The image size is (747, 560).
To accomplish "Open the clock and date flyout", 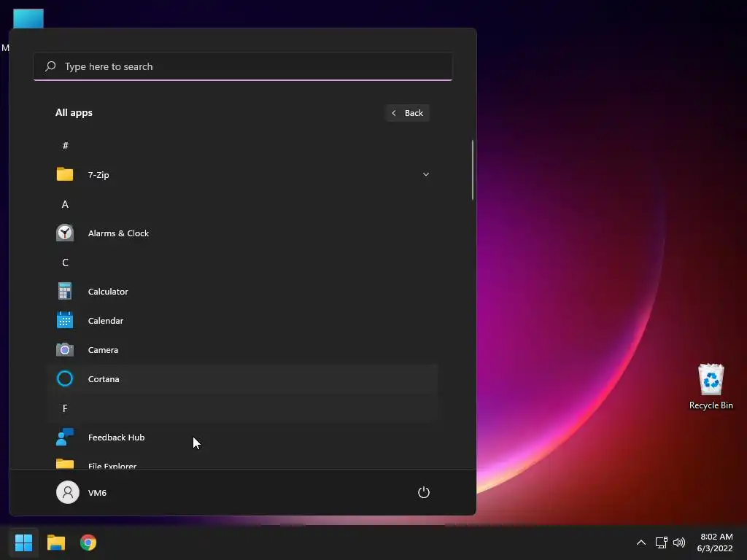I will [x=715, y=542].
